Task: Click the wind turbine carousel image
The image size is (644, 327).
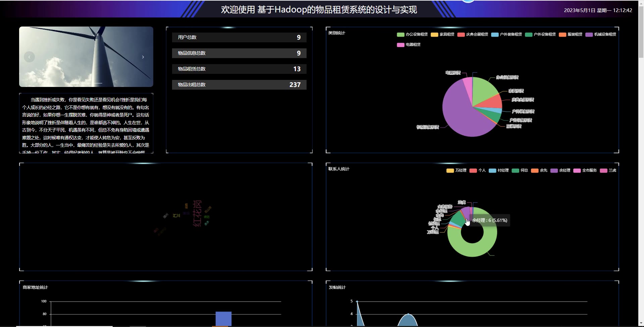Action: tap(86, 57)
